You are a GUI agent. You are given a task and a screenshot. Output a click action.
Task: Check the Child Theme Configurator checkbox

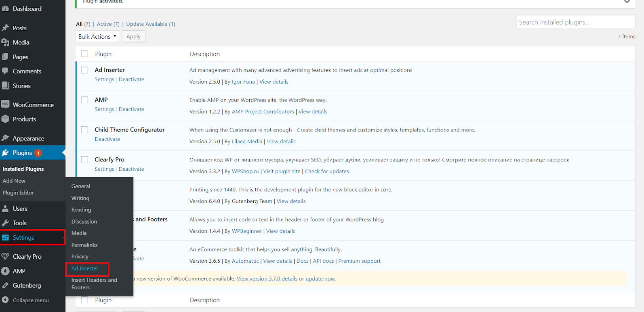coord(84,130)
